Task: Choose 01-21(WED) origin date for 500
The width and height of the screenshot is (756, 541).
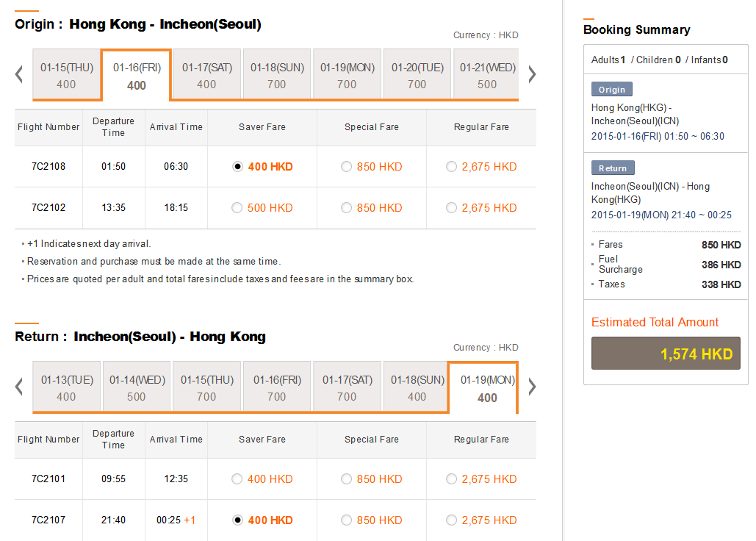Action: click(487, 75)
